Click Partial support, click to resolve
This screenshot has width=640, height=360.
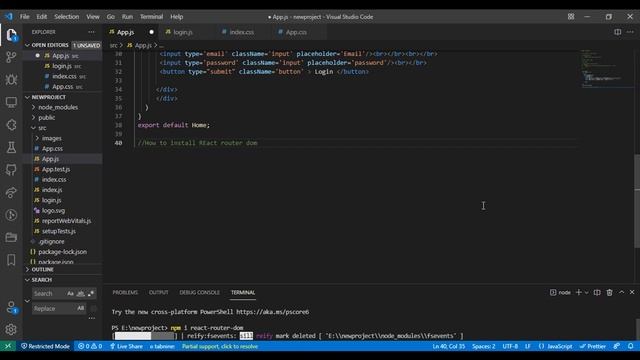220,346
